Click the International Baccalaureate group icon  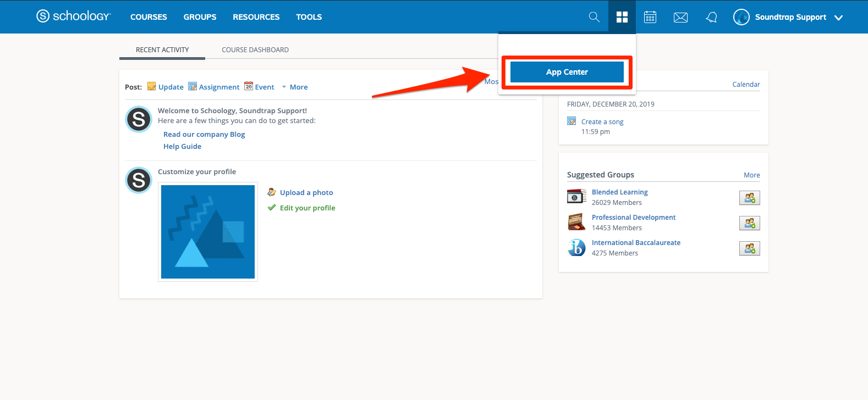576,247
